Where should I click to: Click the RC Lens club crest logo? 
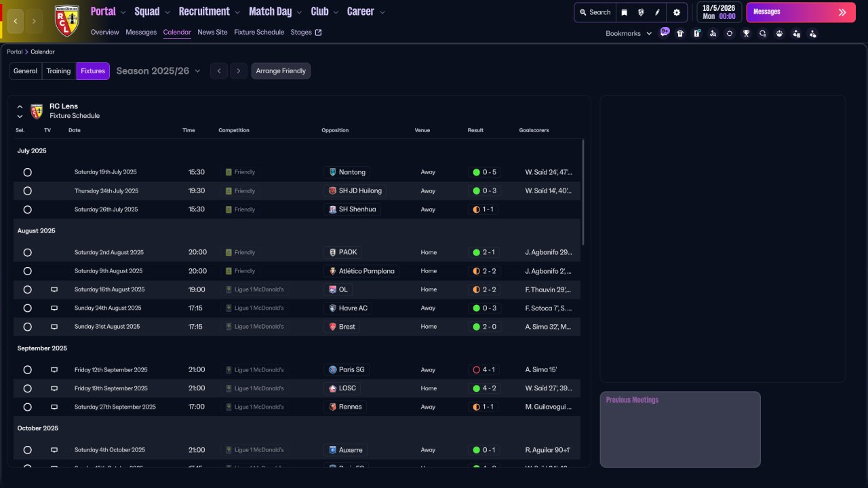click(x=66, y=20)
